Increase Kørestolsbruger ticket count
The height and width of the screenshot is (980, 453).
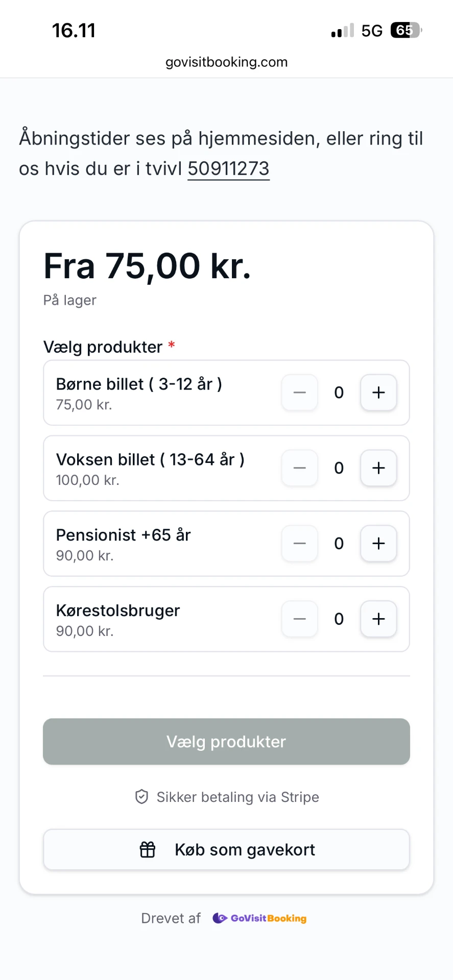(x=378, y=619)
